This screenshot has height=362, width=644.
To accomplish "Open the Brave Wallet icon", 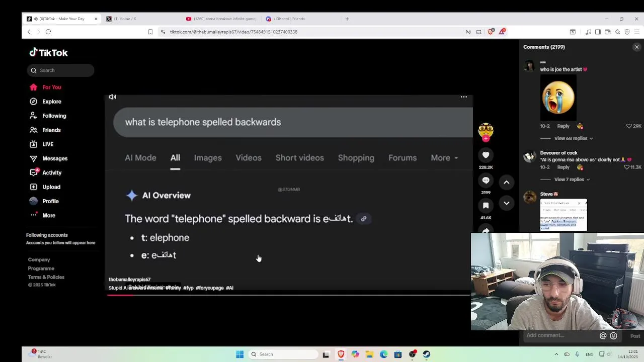I will (608, 32).
